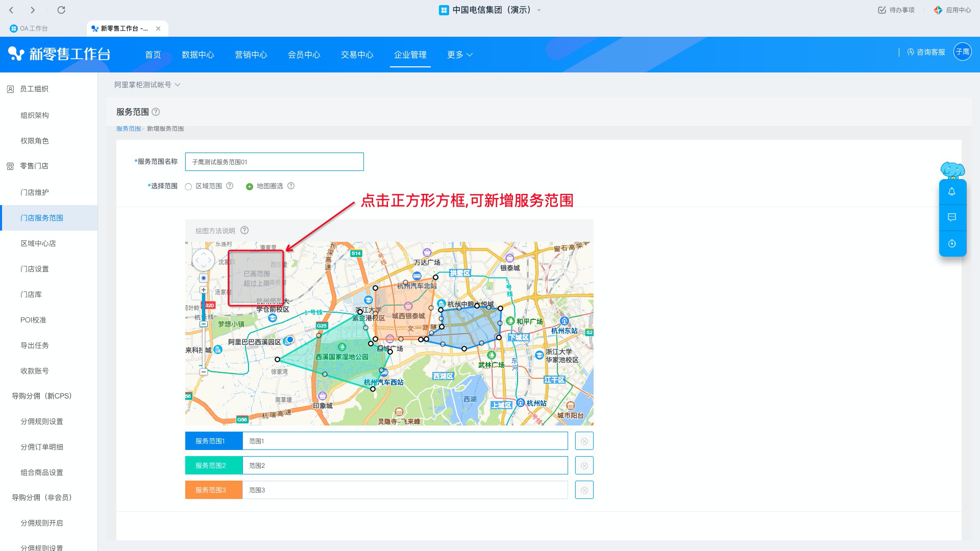Delete 服务范围1 with its remove icon
This screenshot has height=551, width=980.
pos(584,441)
